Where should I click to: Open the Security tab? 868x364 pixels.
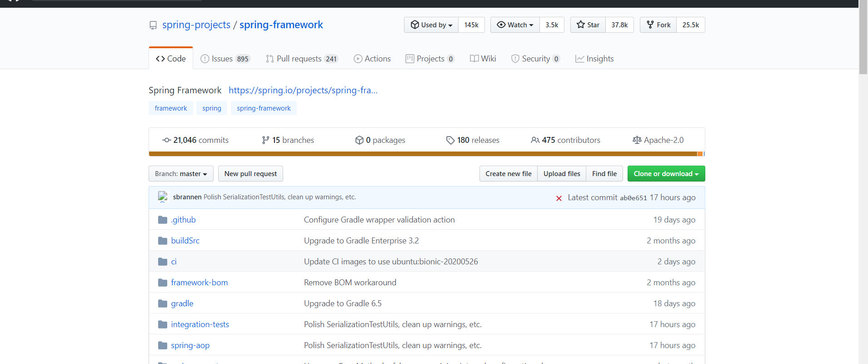(x=535, y=59)
